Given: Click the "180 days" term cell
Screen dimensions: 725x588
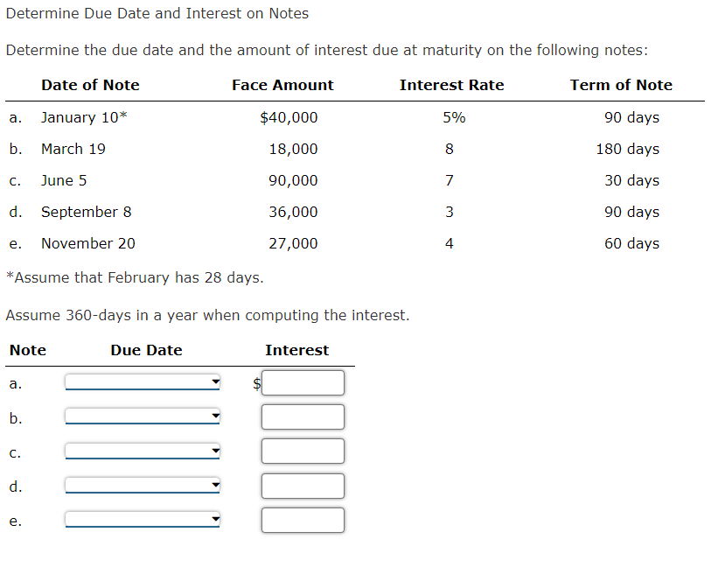Looking at the screenshot, I should 628,149.
